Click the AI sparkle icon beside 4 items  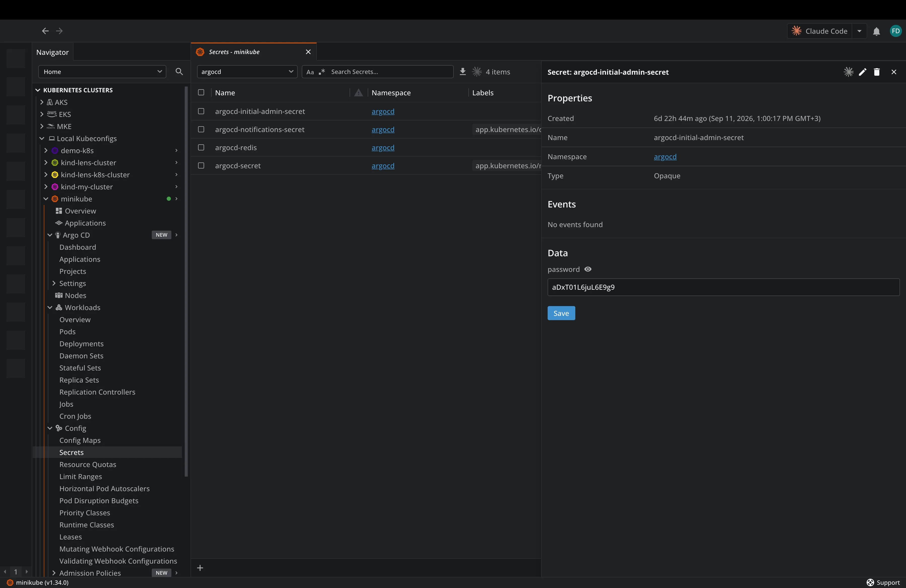click(x=477, y=71)
